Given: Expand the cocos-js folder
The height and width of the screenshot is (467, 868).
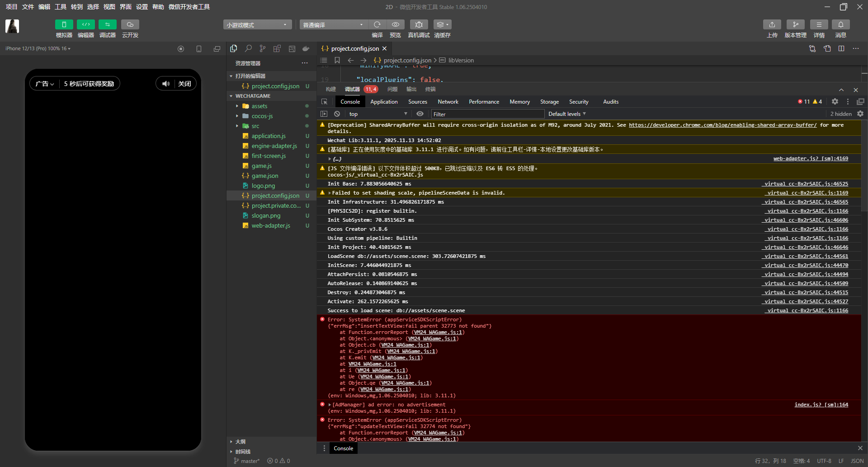Looking at the screenshot, I should click(x=237, y=116).
